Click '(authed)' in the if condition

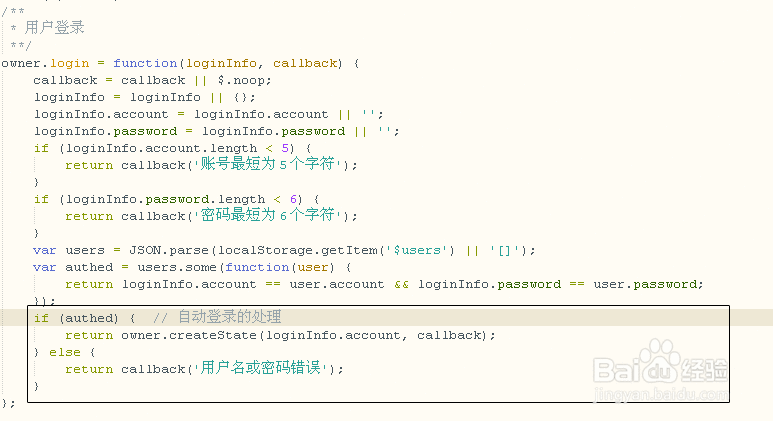tap(89, 318)
